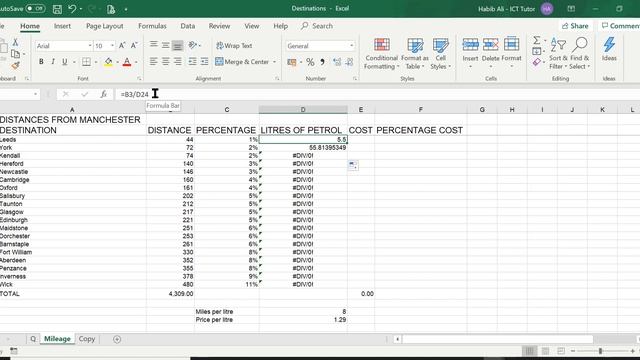Click Delete cells button

pos(491,52)
